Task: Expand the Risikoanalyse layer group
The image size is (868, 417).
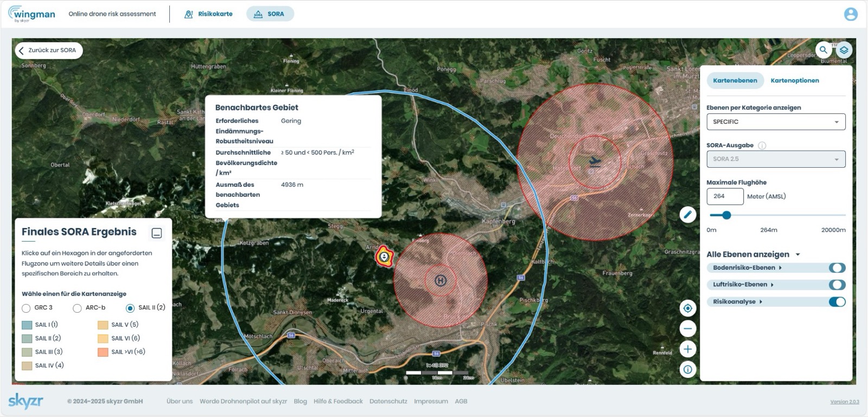Action: point(761,302)
